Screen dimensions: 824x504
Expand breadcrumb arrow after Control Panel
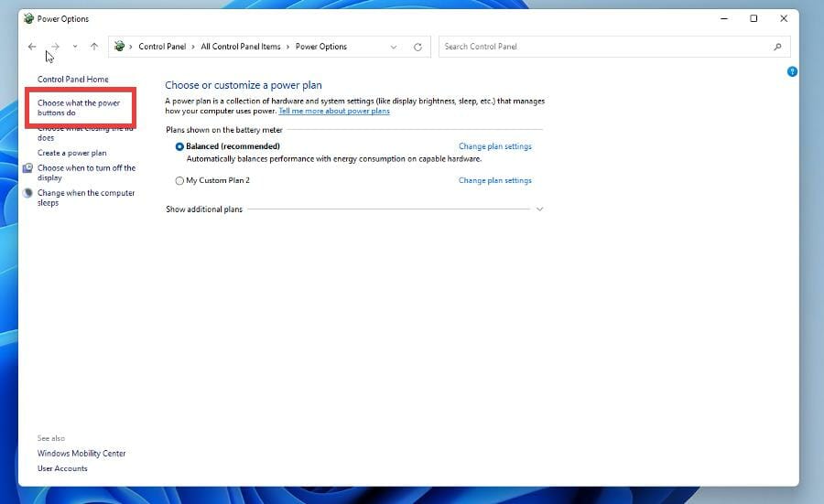193,47
